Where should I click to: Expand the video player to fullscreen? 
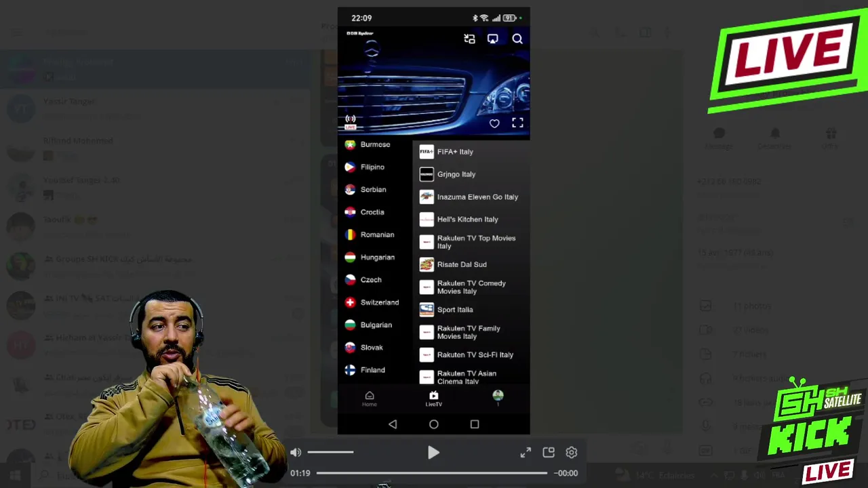pos(526,453)
